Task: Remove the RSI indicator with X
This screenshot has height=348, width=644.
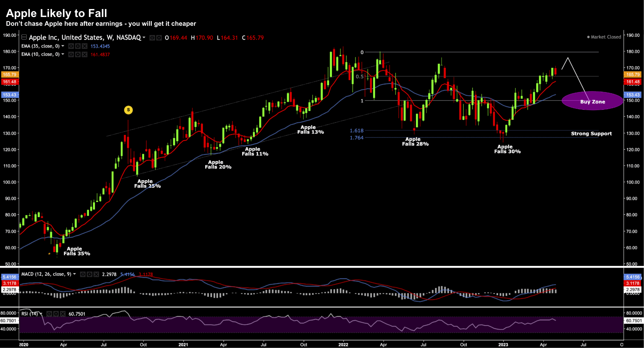Action: (x=63, y=314)
